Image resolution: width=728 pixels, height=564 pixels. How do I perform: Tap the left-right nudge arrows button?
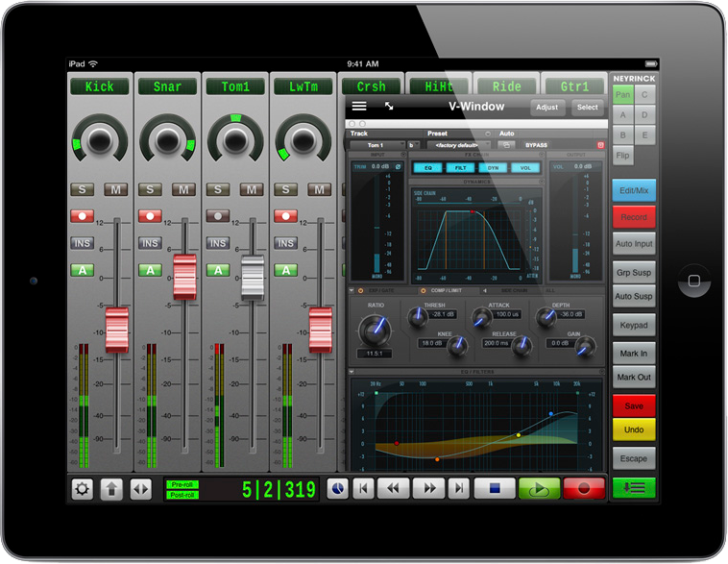[140, 489]
